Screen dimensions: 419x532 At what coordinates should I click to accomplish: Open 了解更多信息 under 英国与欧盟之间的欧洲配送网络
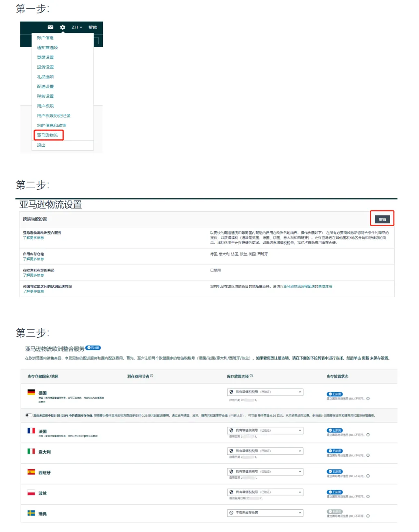pyautogui.click(x=33, y=291)
